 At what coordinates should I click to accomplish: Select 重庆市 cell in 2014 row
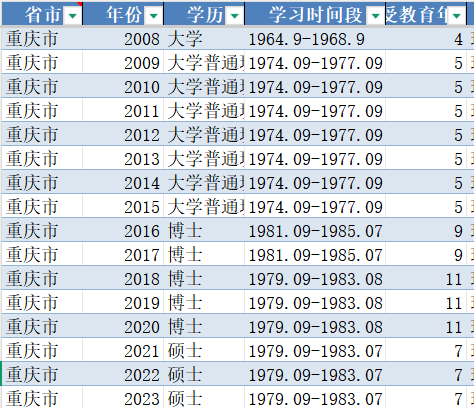(x=42, y=182)
